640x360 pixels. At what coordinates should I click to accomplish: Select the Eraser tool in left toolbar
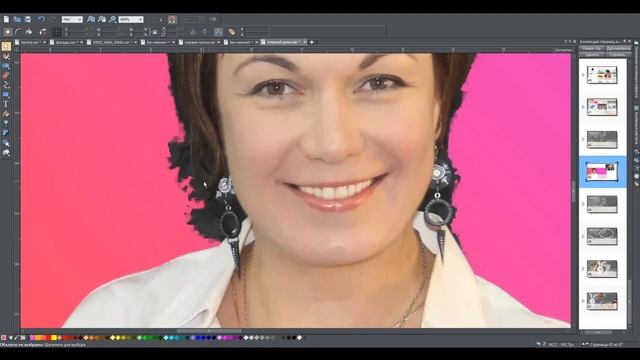click(6, 75)
